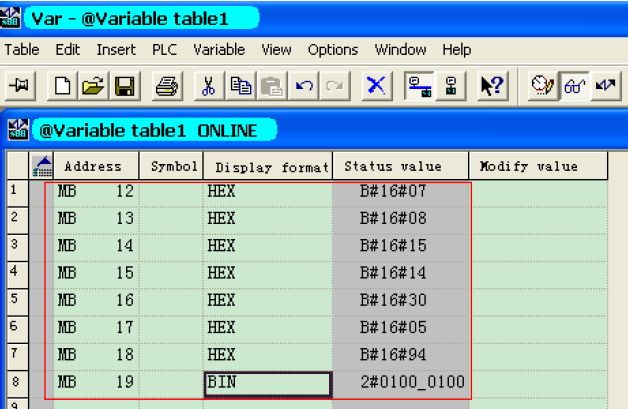Open the Insert menu
This screenshot has width=628, height=409.
point(116,50)
